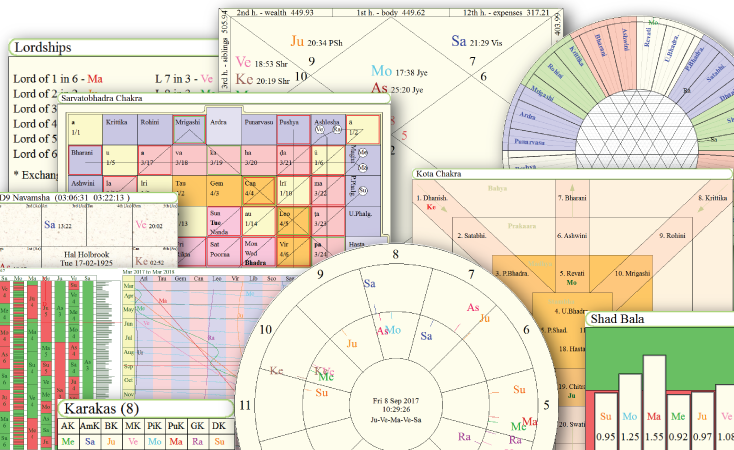
Task: Select '3. P.Bhadra.' in Kota Chakra
Action: (514, 273)
